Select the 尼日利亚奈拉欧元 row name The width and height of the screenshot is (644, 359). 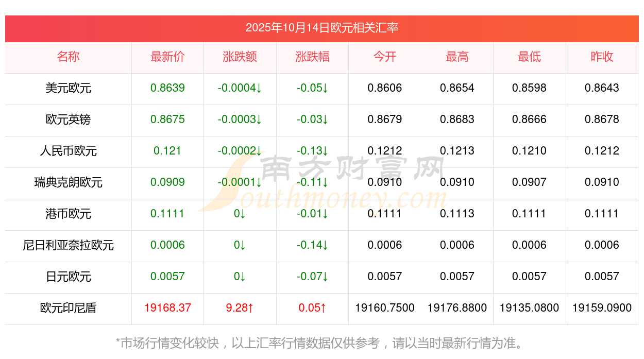(68, 246)
